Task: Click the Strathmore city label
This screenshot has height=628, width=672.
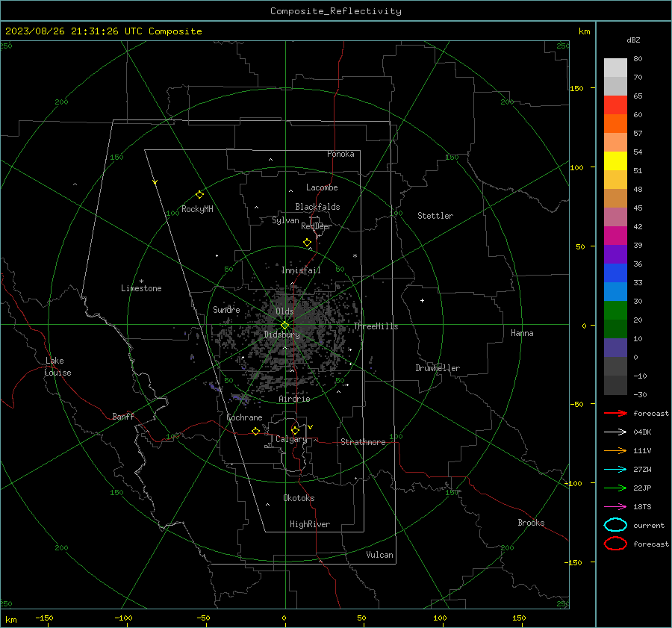Action: click(x=363, y=442)
